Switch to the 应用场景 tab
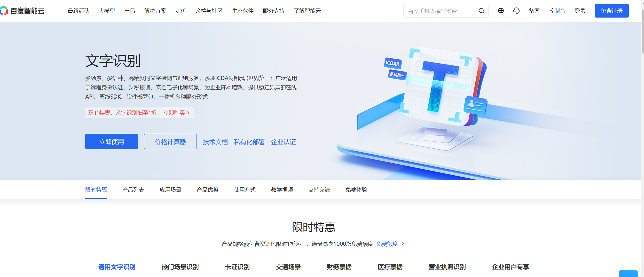Viewport: 644px width, 277px height. pos(170,190)
